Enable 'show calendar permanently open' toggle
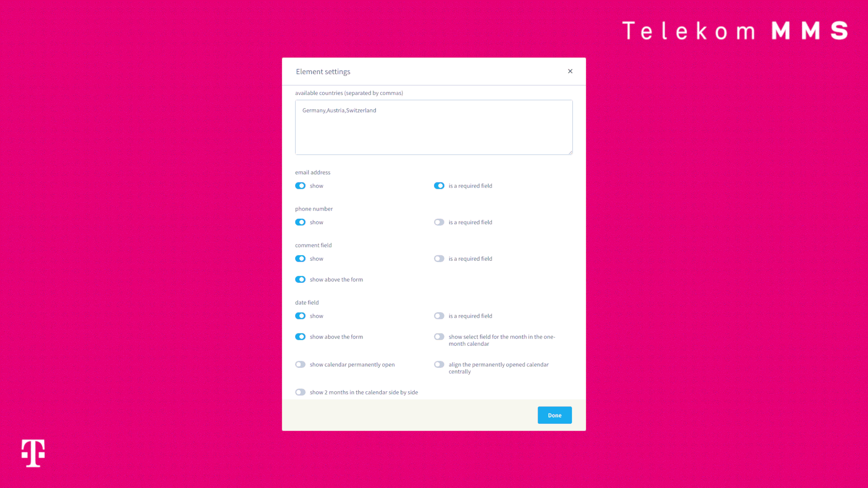The image size is (868, 488). (301, 364)
